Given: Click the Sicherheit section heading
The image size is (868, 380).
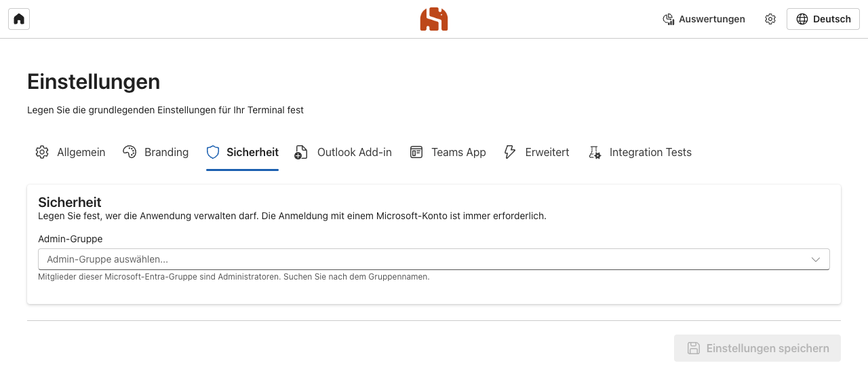Looking at the screenshot, I should 70,202.
